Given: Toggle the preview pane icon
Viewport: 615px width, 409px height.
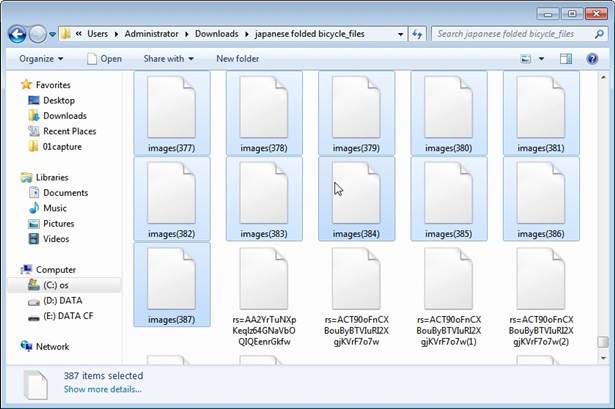Looking at the screenshot, I should 566,59.
